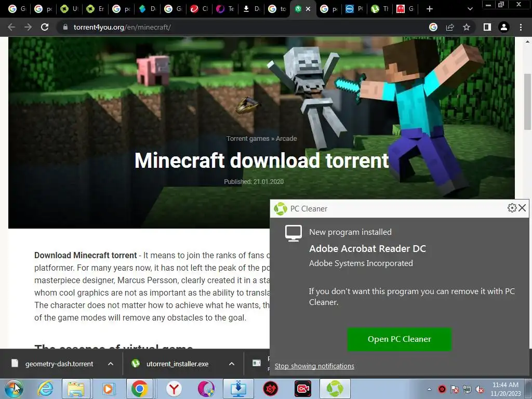
Task: Expand the tab search dropdown
Action: (x=470, y=9)
